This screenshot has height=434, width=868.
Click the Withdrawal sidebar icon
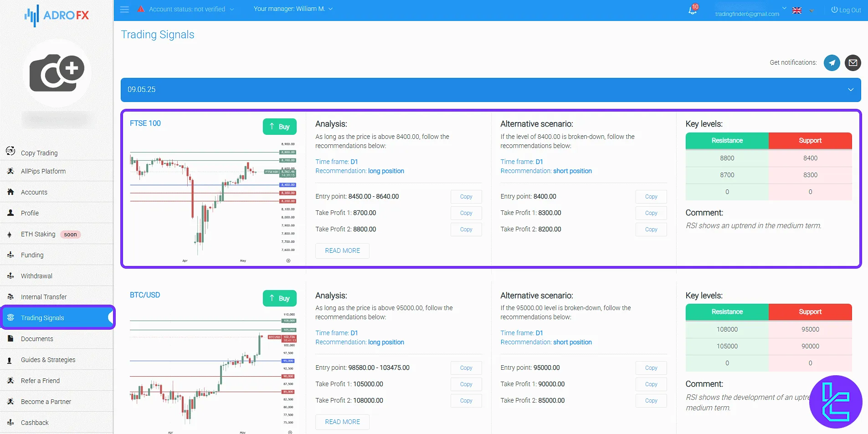tap(10, 276)
